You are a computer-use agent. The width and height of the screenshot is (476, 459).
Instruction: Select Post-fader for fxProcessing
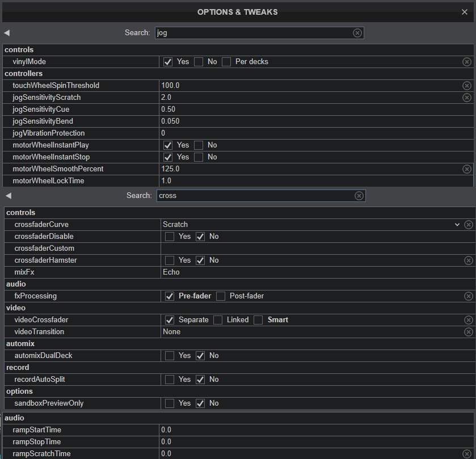[221, 296]
